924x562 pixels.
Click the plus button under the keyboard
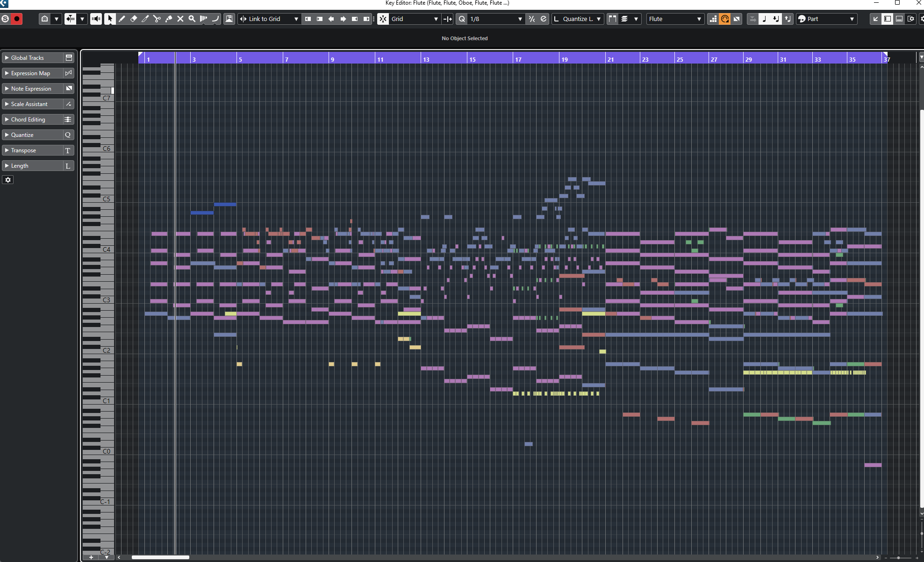click(x=91, y=557)
